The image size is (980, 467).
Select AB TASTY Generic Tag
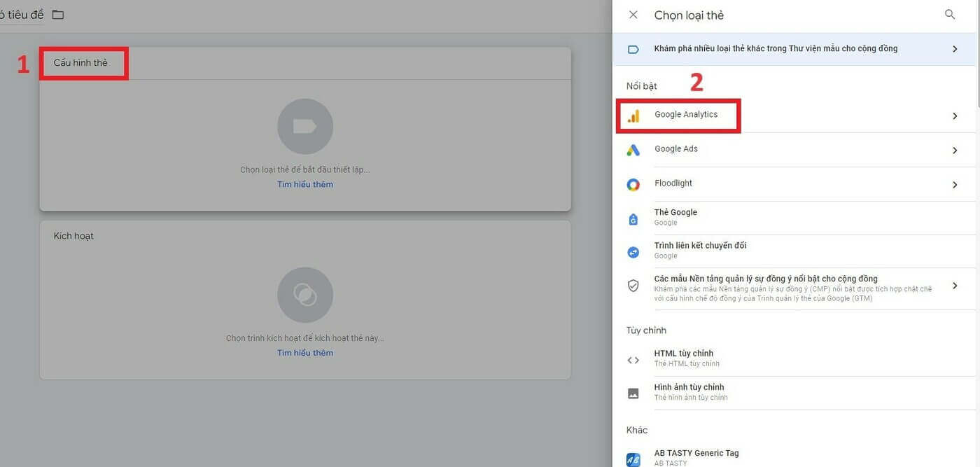click(x=794, y=456)
